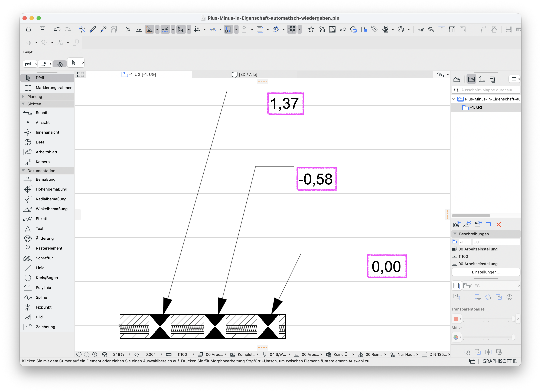The width and height of the screenshot is (541, 392).
Task: Activate the Höhenbemaßung tool
Action: (47, 189)
